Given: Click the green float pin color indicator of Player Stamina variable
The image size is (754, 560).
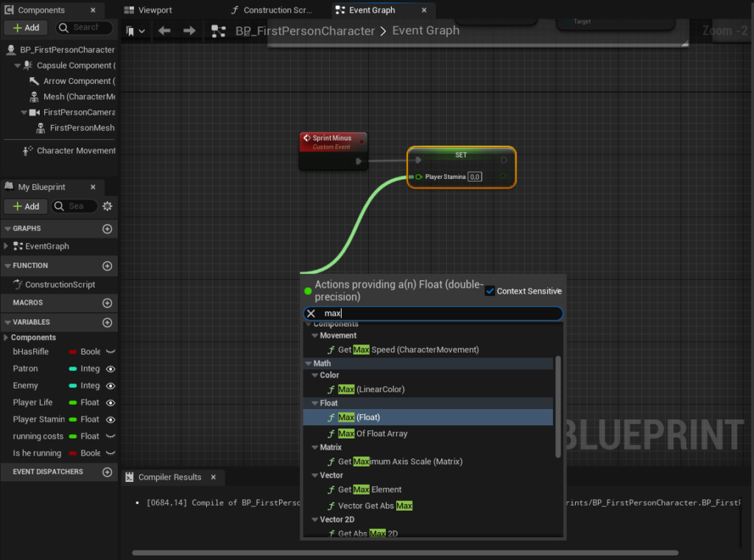Looking at the screenshot, I should [73, 419].
